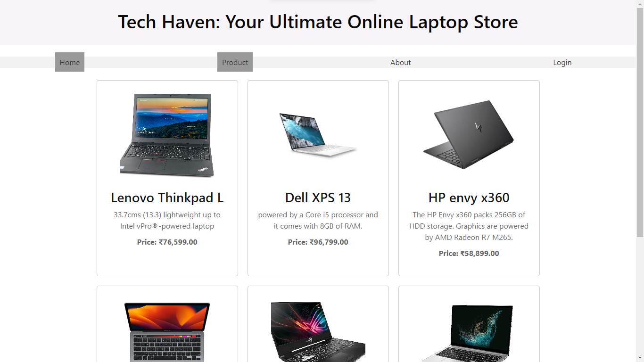Select the Lenovo Thinkpad L laptop image
Viewport: 644px width, 362px height.
tap(167, 135)
